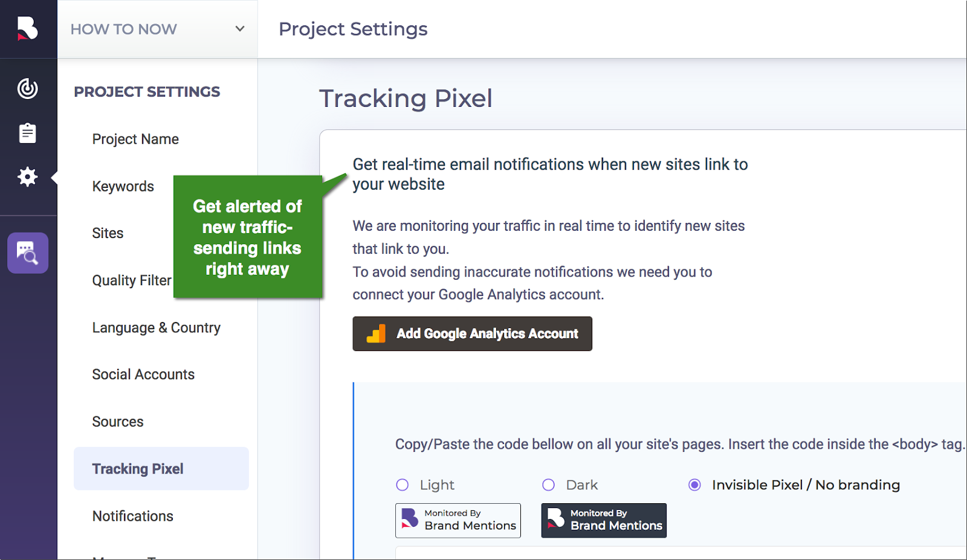Click the dark Monitored By badge preview

coord(603,520)
